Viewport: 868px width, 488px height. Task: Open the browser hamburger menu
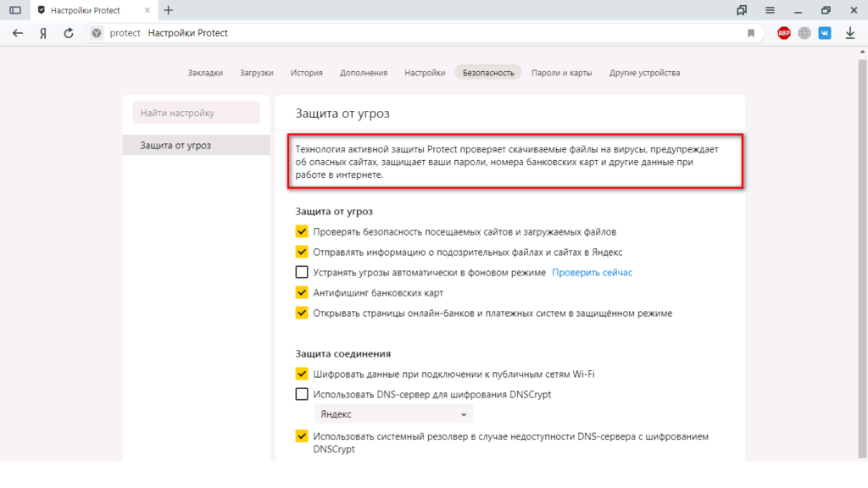770,10
